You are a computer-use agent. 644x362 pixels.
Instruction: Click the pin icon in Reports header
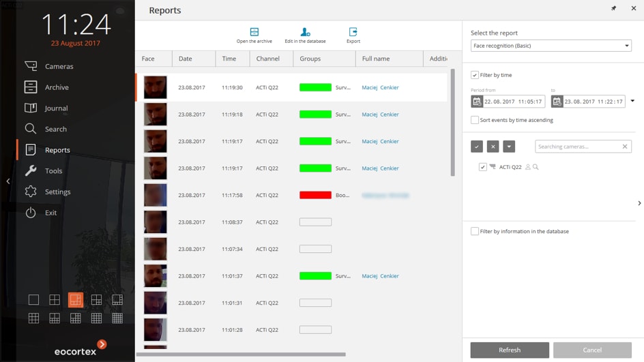click(613, 8)
